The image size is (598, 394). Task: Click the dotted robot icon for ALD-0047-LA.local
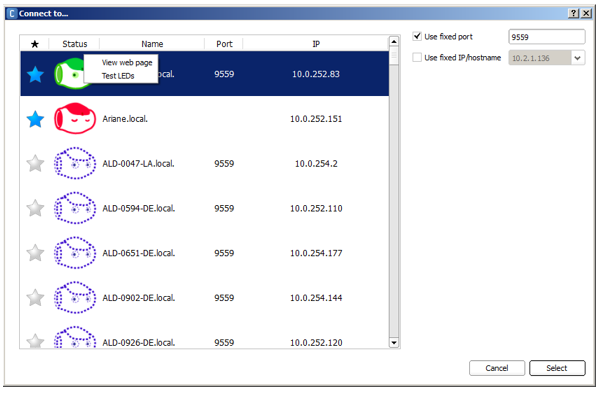tap(75, 163)
